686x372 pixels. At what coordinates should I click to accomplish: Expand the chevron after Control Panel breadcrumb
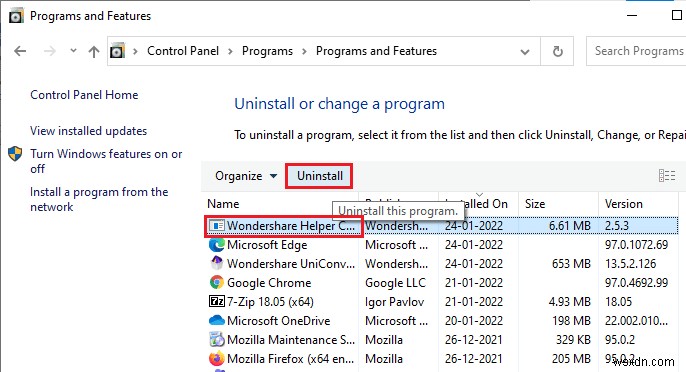[230, 52]
